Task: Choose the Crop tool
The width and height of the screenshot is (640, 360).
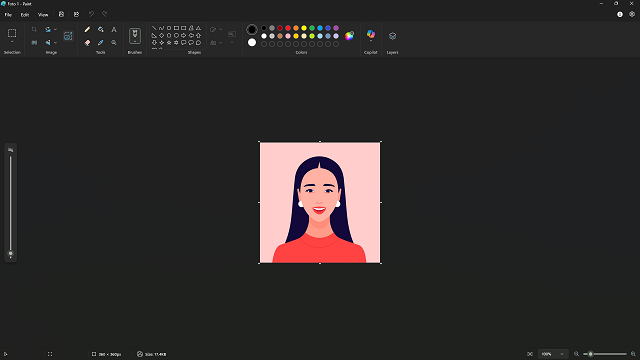Action: coord(34,29)
